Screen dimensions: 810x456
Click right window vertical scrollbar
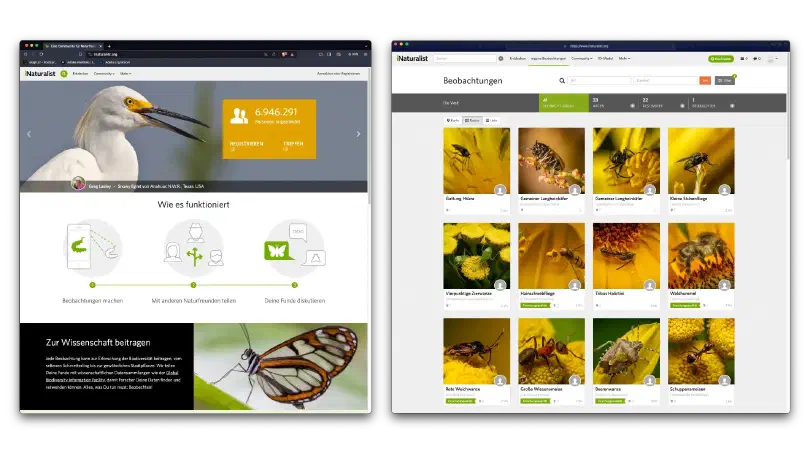(x=788, y=106)
